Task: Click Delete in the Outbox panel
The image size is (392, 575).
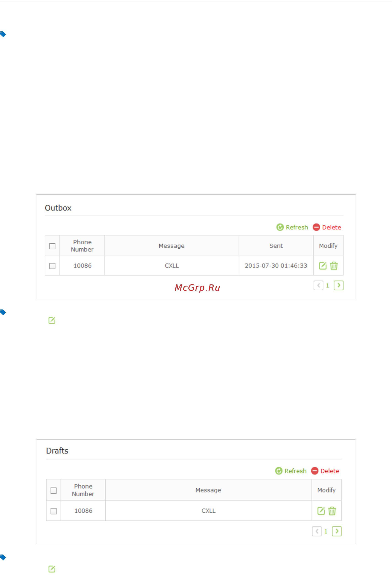Action: tap(327, 227)
